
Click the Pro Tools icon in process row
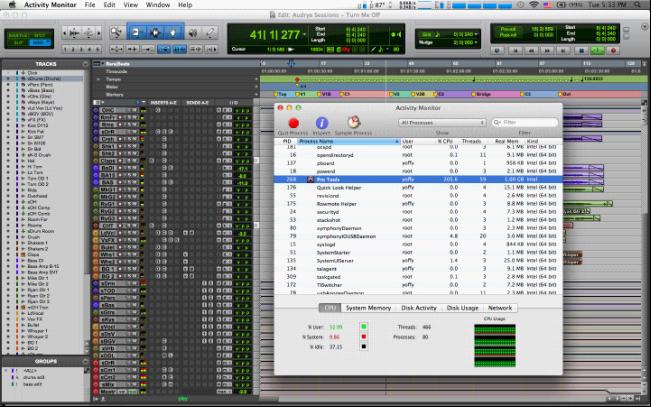[310, 179]
